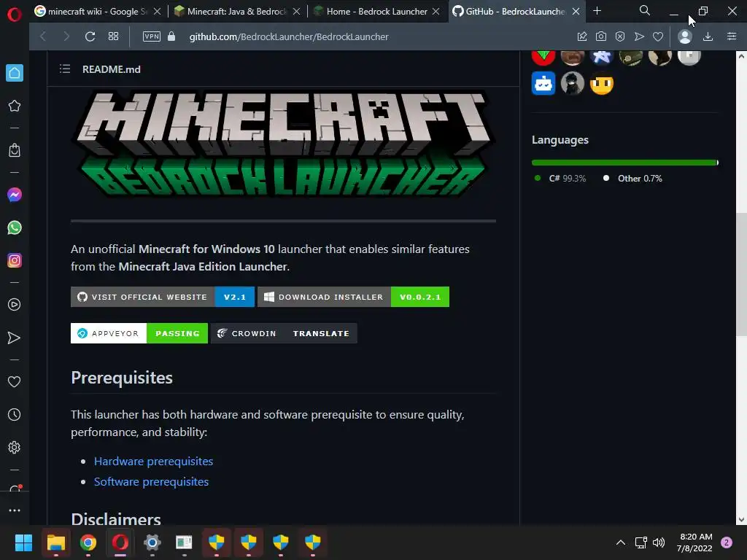
Task: Open a new tab with plus button
Action: [597, 10]
